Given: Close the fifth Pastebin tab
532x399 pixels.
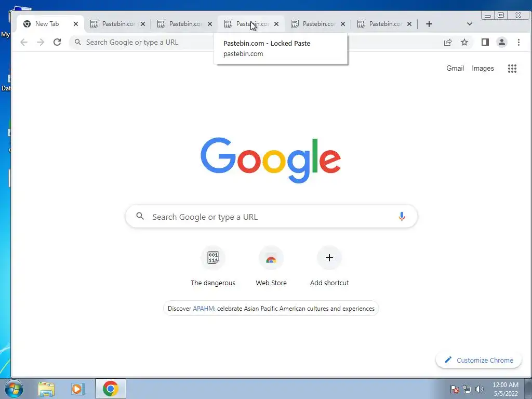Looking at the screenshot, I should (x=409, y=24).
